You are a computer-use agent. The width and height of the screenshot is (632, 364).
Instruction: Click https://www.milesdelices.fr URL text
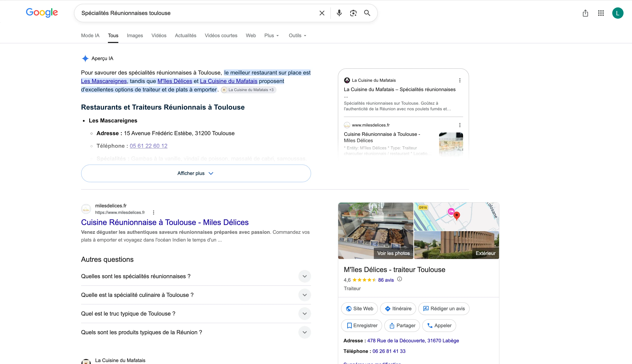point(120,212)
